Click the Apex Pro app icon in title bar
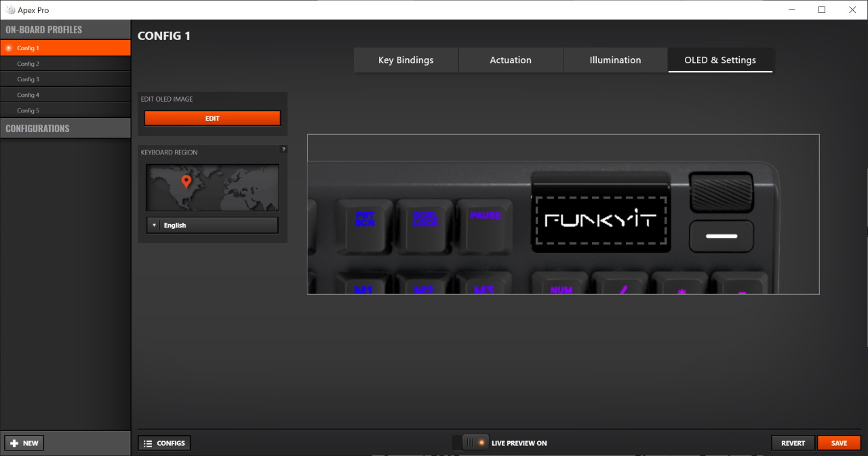This screenshot has height=456, width=868. point(9,10)
